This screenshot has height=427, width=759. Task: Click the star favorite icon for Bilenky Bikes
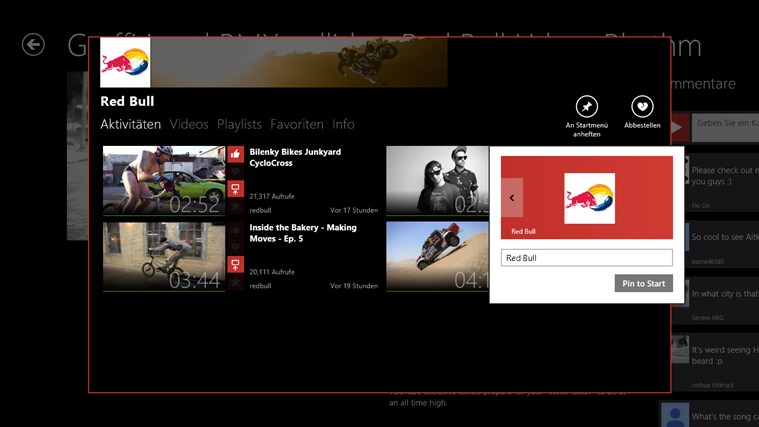[235, 206]
